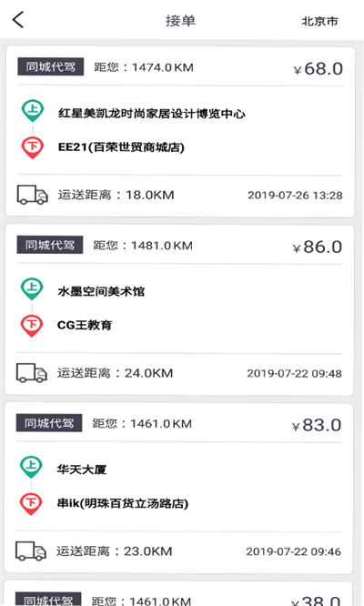
Task: Go back using the left arrow
Action: coord(18,20)
